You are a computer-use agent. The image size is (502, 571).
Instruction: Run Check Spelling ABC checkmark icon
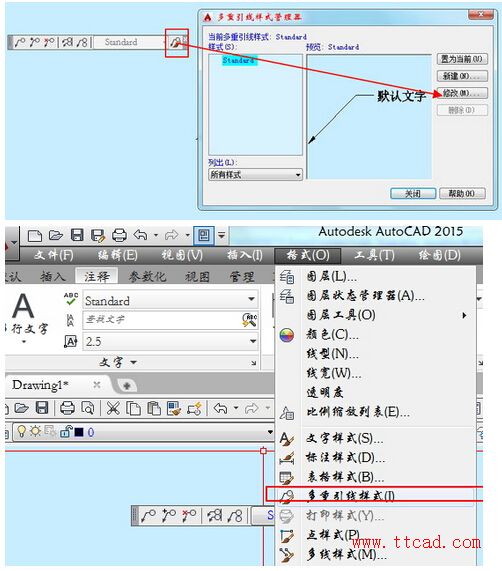(x=71, y=299)
